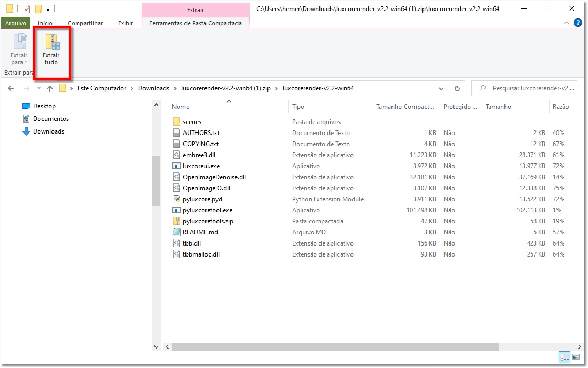Open the Arquivo menu tab

tap(16, 23)
